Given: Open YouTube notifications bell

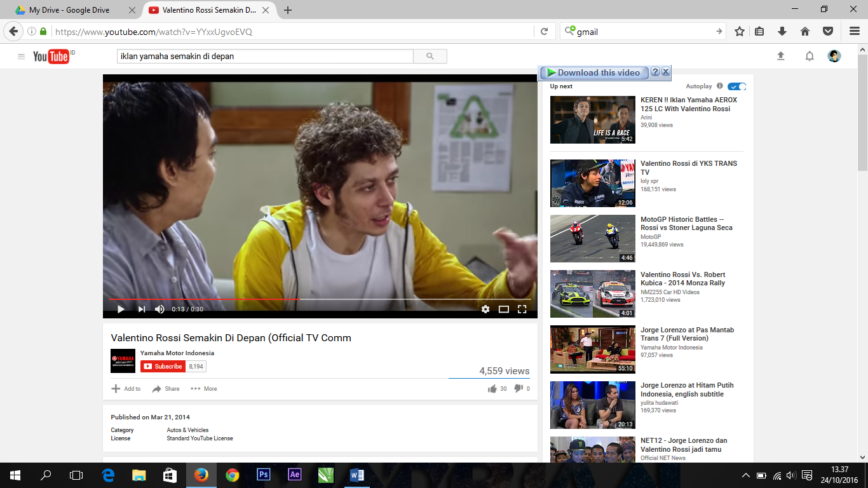Looking at the screenshot, I should (x=810, y=56).
